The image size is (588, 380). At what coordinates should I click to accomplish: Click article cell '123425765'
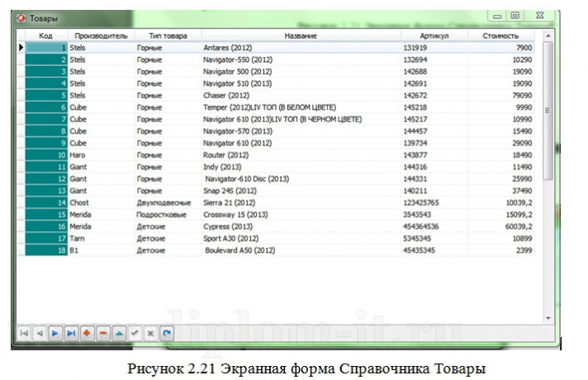434,202
